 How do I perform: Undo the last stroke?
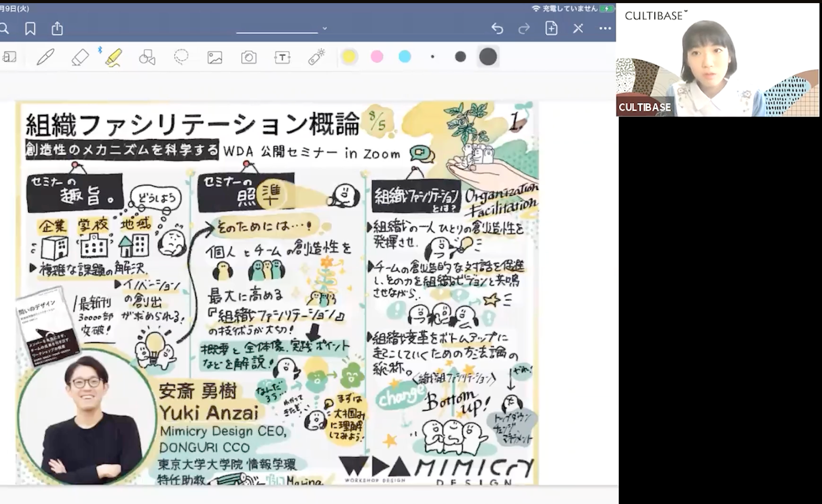(497, 29)
